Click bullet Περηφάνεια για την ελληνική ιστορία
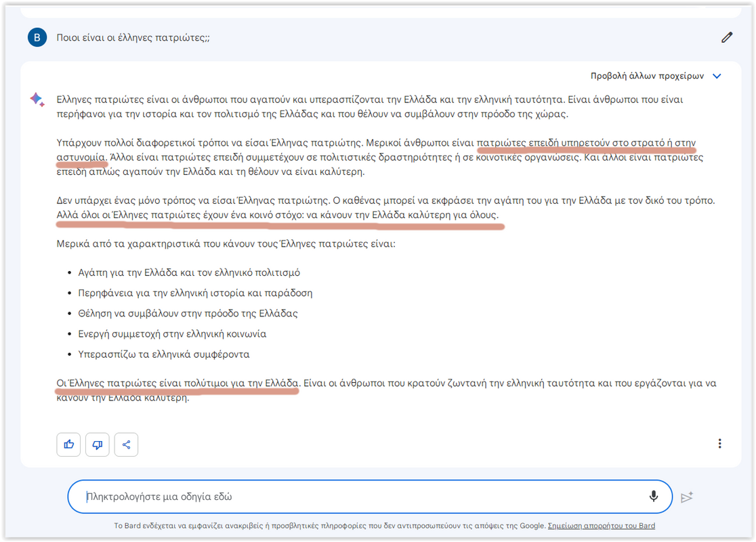The image size is (756, 542). [x=195, y=293]
